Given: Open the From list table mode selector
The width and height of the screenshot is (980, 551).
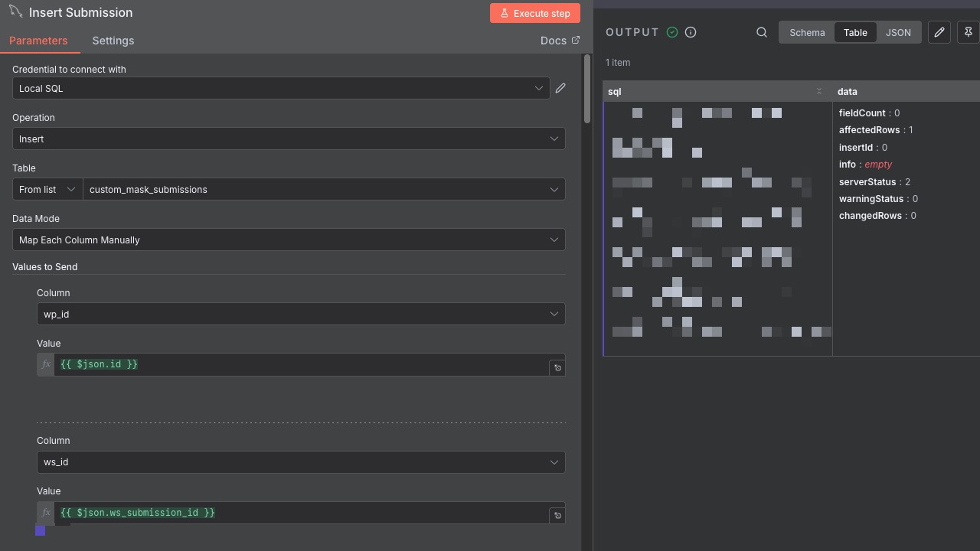Looking at the screenshot, I should (47, 189).
